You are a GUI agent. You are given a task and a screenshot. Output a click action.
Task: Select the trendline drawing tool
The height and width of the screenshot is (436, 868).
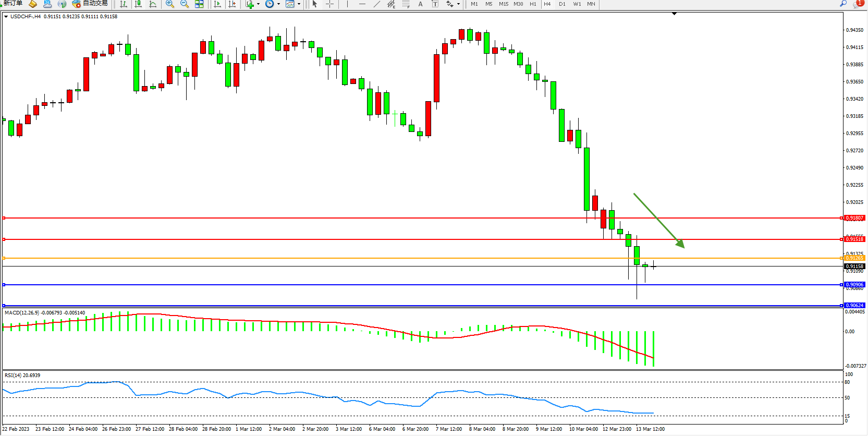tap(376, 4)
